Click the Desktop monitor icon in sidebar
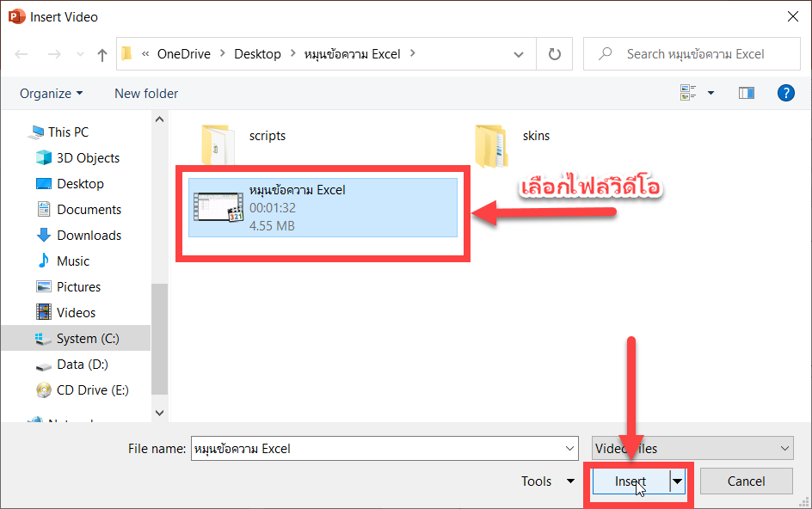812x509 pixels. 44,184
